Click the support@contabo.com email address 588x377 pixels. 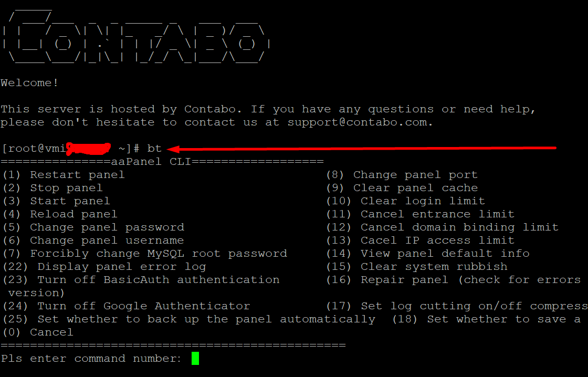pos(359,122)
